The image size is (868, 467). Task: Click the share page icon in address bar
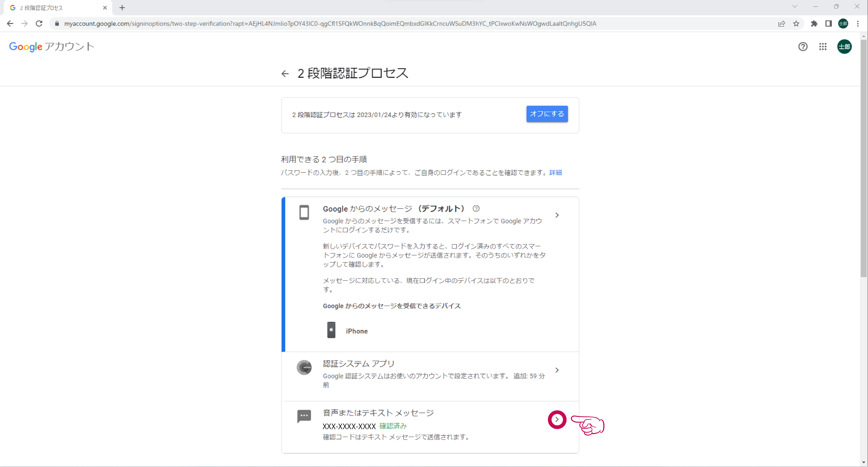click(781, 24)
